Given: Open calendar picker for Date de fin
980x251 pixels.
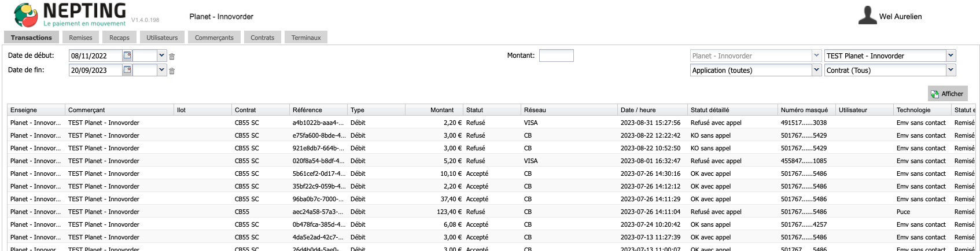Looking at the screenshot, I should coord(127,71).
